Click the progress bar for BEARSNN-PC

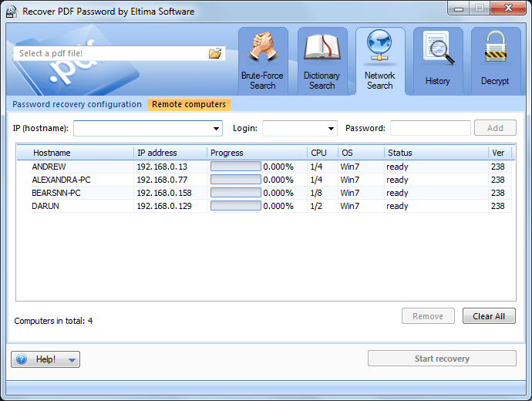(x=235, y=193)
